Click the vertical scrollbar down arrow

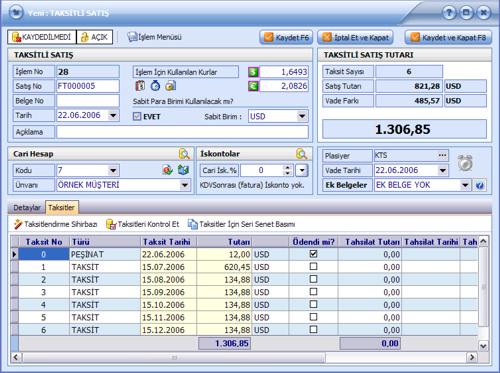click(483, 346)
